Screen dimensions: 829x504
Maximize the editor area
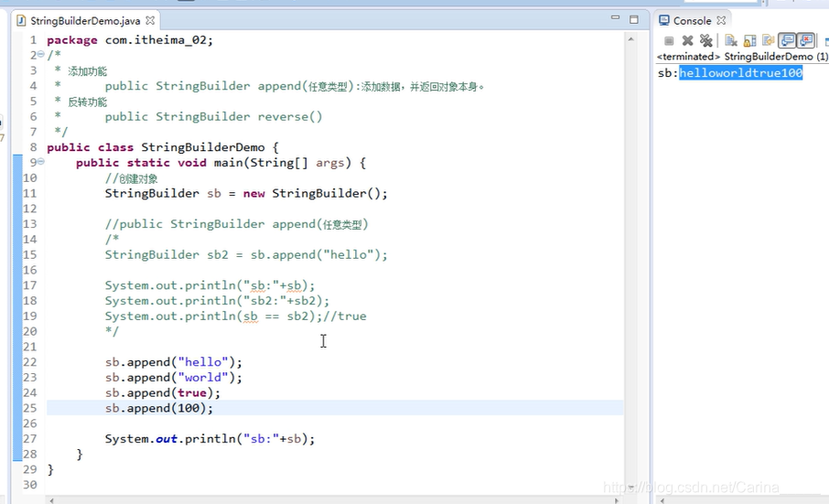pos(634,19)
